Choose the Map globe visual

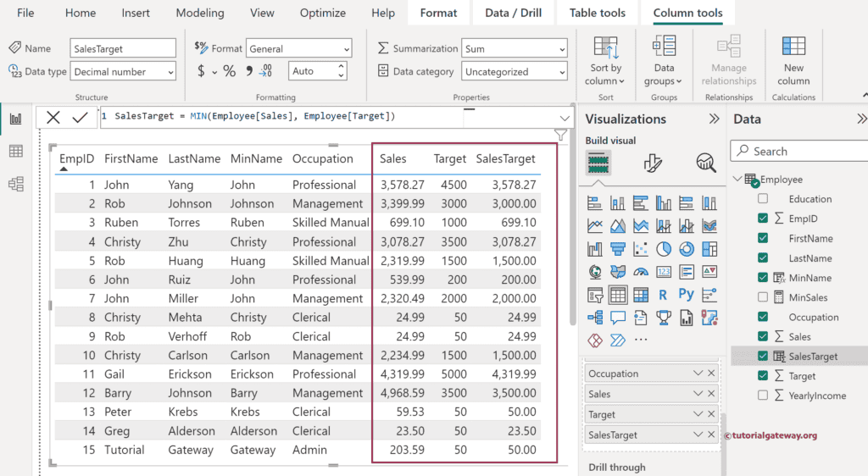[x=594, y=271]
